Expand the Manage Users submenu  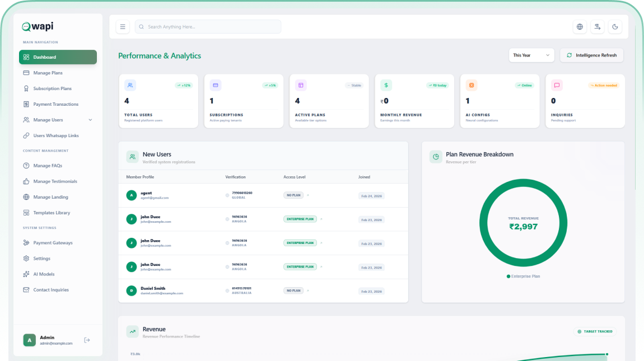pyautogui.click(x=90, y=120)
